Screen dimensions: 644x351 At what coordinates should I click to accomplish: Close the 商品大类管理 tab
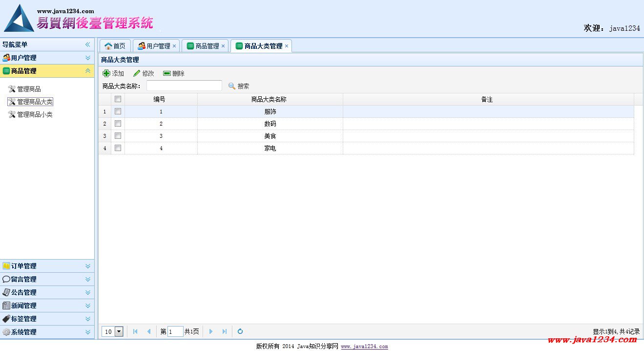[287, 46]
